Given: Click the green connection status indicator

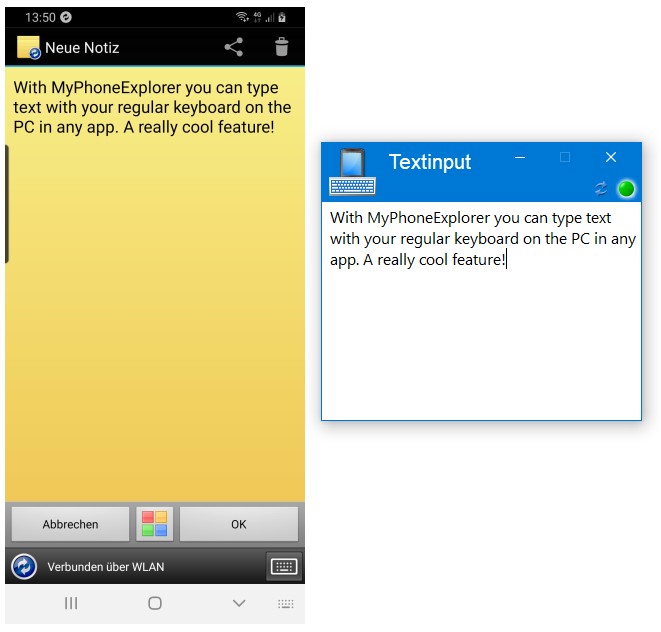Looking at the screenshot, I should pos(626,188).
